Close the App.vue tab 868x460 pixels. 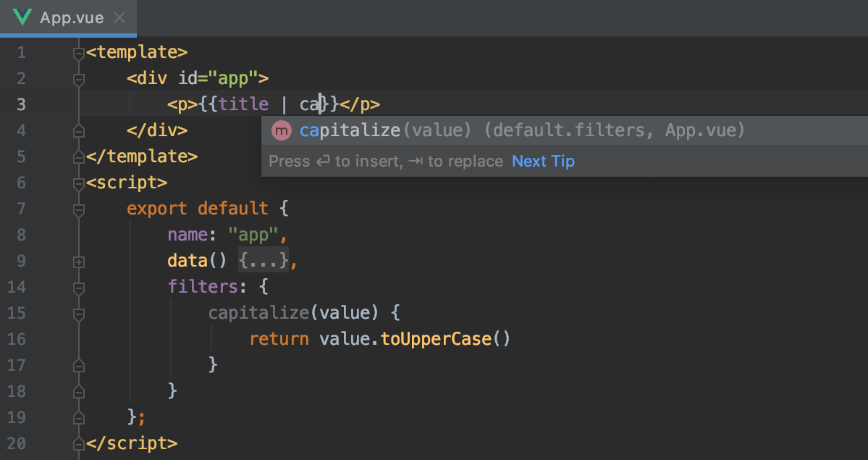point(119,17)
